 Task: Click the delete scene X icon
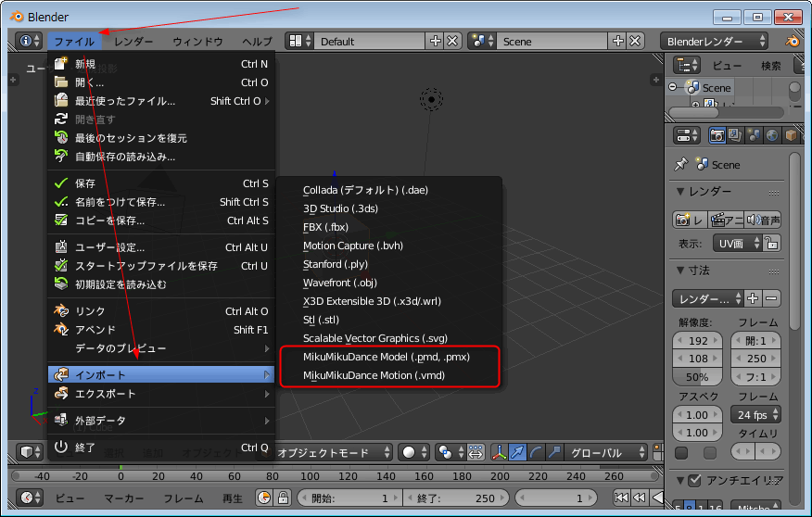tap(635, 41)
